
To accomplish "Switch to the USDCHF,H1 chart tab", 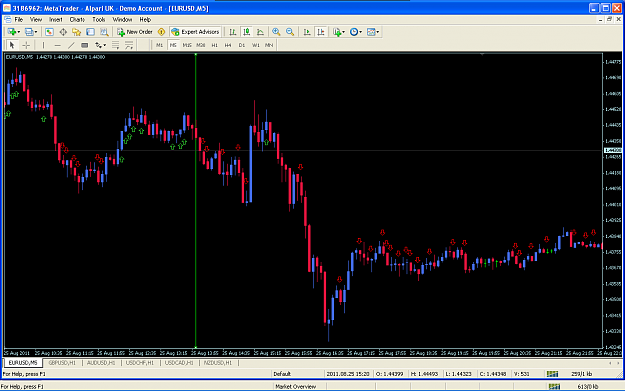I will 140,363.
